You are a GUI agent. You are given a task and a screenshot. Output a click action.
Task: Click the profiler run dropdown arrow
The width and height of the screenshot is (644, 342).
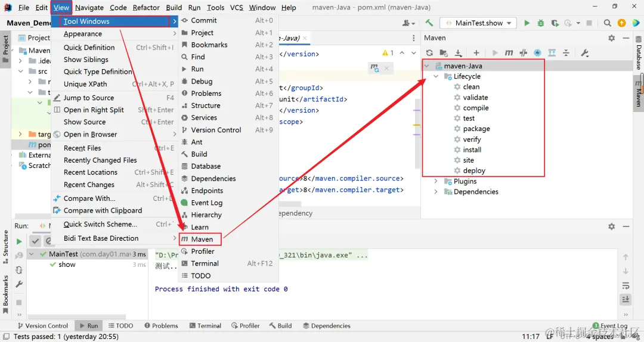coord(578,23)
